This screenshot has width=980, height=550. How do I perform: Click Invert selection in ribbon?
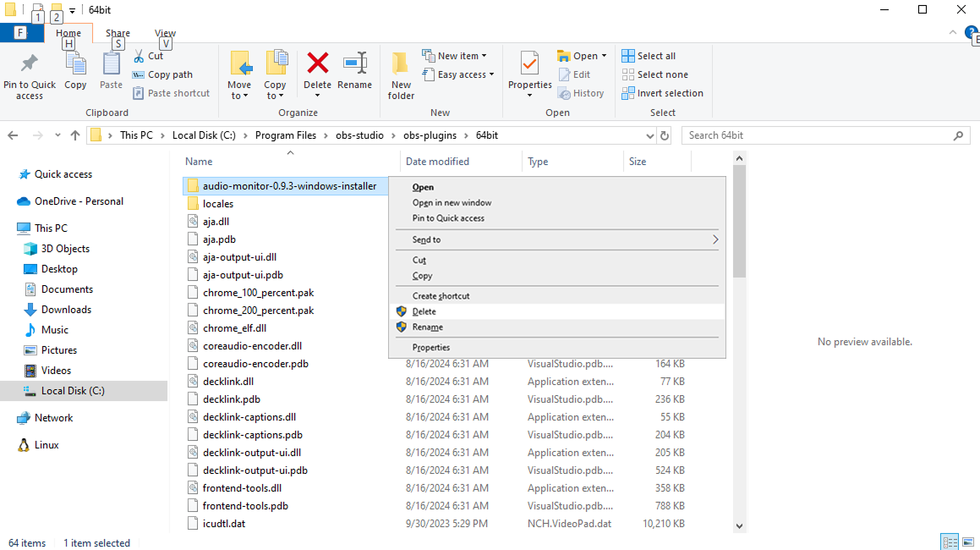coord(663,93)
